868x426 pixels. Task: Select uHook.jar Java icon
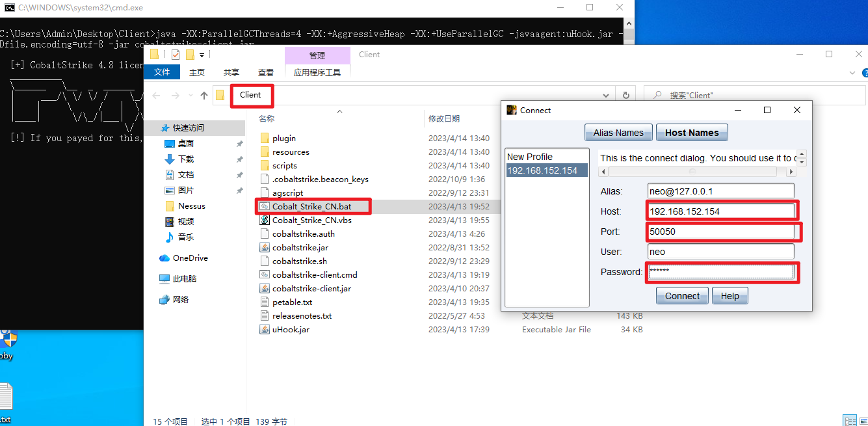265,329
